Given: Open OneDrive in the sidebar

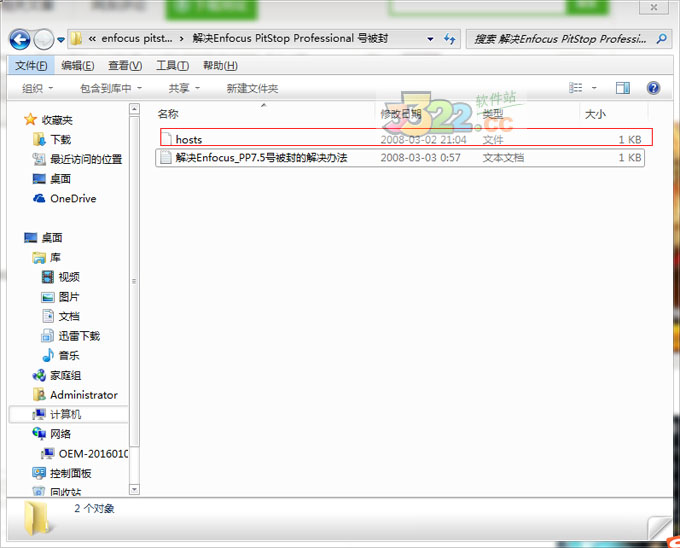Looking at the screenshot, I should tap(73, 199).
